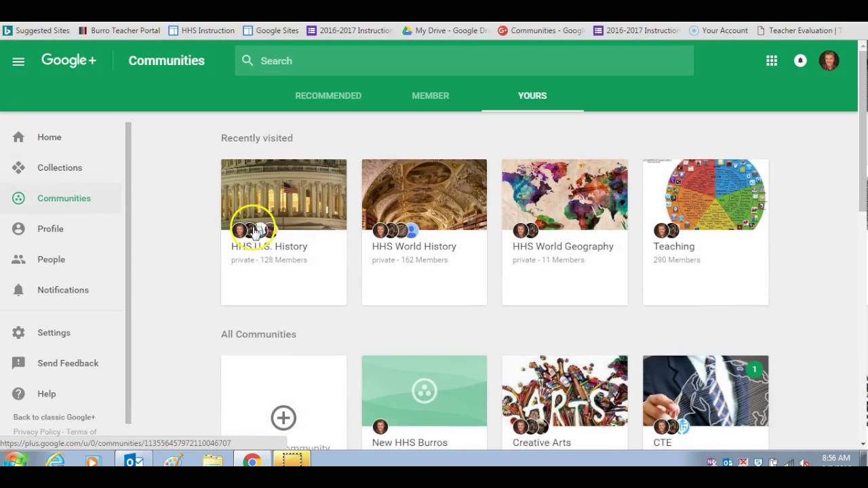The image size is (868, 488).
Task: Open the HHS World Geography map image
Action: [x=565, y=195]
